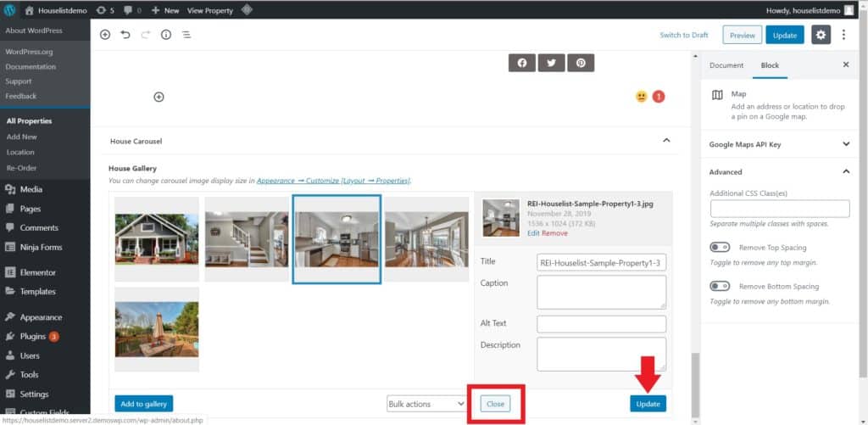Follow Appearance Customize Layout Properties link
Viewport: 868px width, 425px height.
333,181
